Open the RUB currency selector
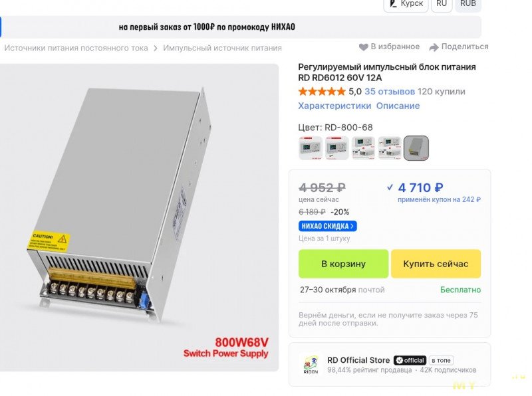The image size is (532, 396). click(x=468, y=4)
